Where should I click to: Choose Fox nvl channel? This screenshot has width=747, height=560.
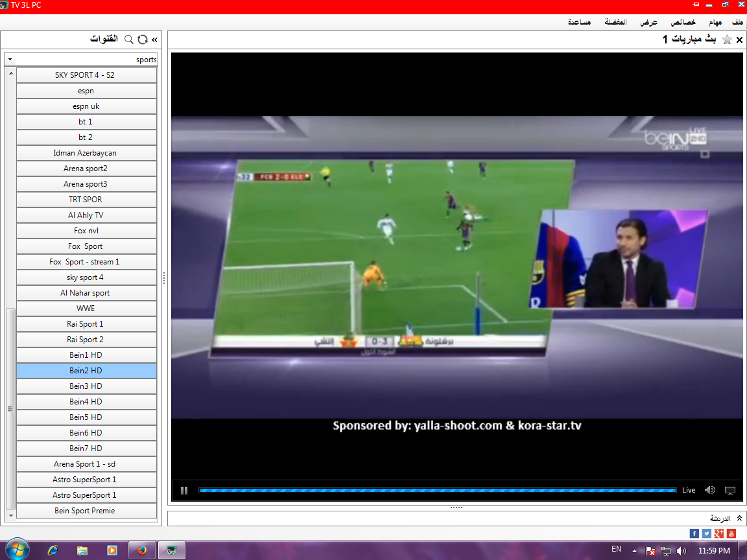pos(86,231)
